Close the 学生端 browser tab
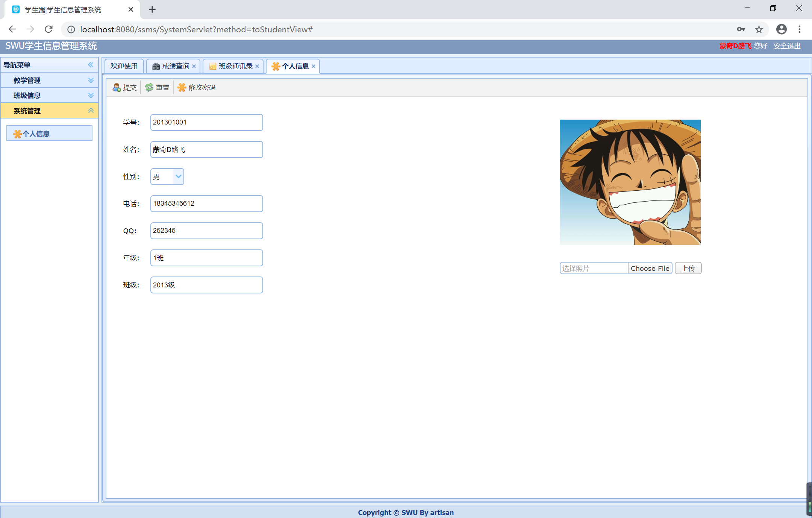Image resolution: width=812 pixels, height=518 pixels. click(131, 10)
